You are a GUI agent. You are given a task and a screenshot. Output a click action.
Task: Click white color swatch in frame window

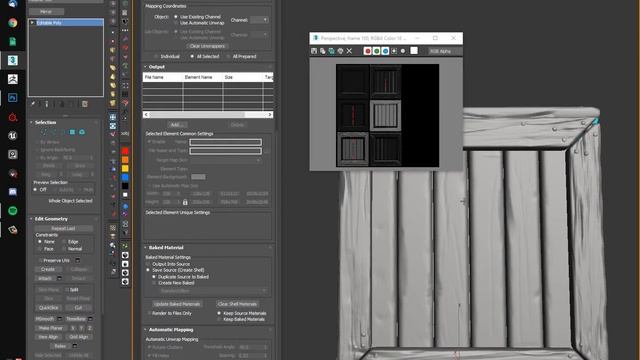point(414,51)
